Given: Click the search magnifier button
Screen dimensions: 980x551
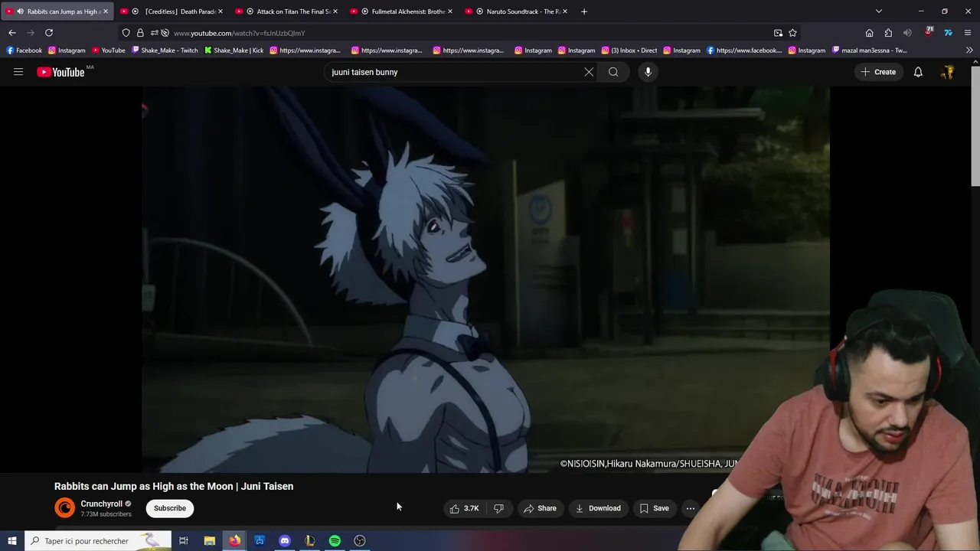Looking at the screenshot, I should [613, 72].
